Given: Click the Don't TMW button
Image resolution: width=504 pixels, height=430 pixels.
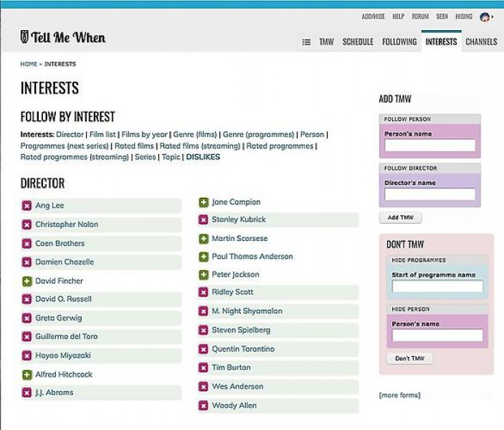Looking at the screenshot, I should 409,358.
